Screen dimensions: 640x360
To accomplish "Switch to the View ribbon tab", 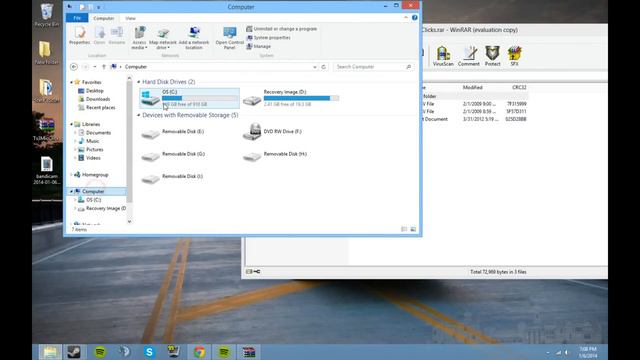I will tap(130, 18).
